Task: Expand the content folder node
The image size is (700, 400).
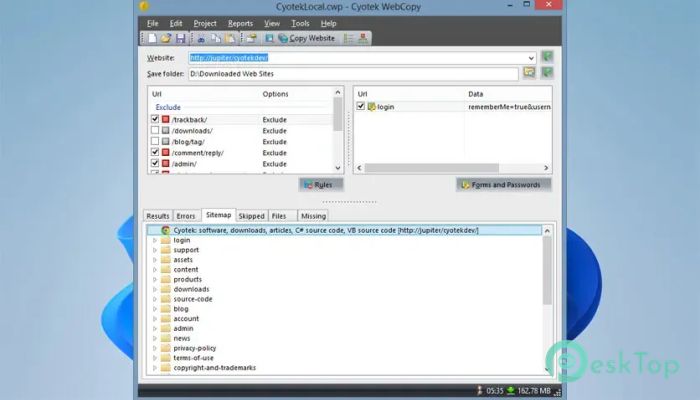Action: pyautogui.click(x=155, y=270)
